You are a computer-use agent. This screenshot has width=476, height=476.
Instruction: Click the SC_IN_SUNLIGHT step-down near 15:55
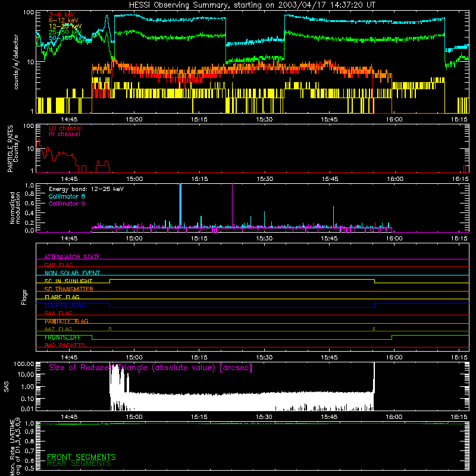[x=374, y=281]
